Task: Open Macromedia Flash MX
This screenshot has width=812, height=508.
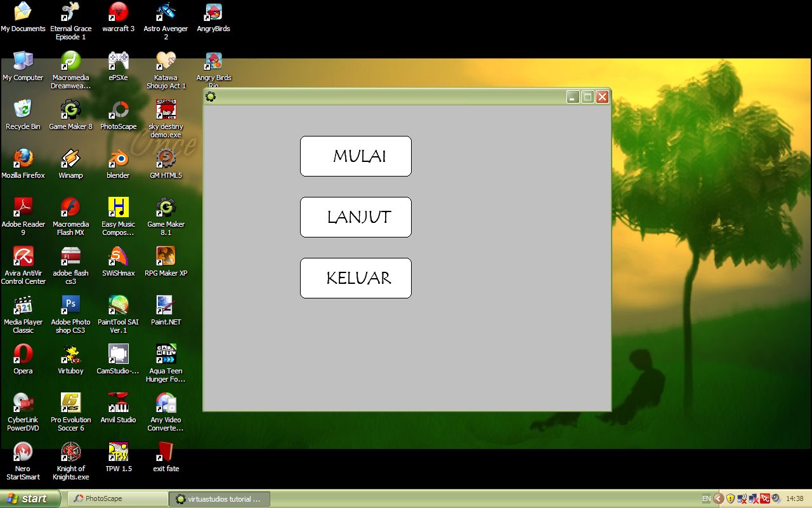Action: click(70, 210)
